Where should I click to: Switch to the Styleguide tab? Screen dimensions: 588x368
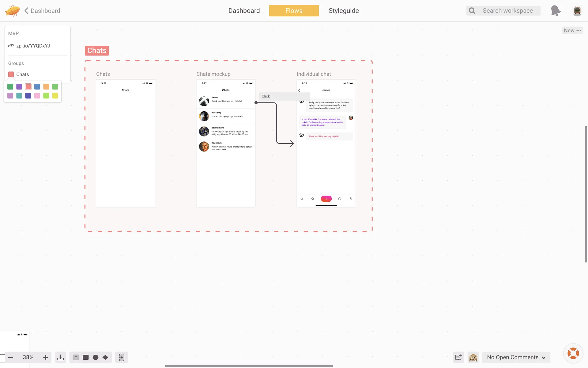coord(344,11)
